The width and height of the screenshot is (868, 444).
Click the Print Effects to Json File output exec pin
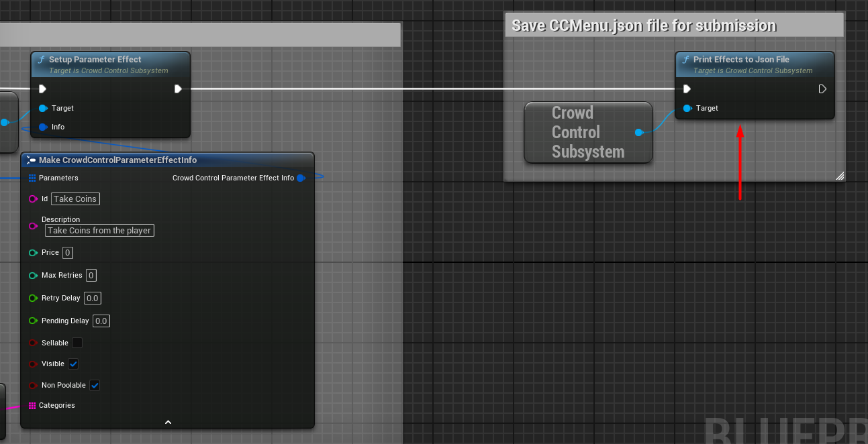(822, 89)
